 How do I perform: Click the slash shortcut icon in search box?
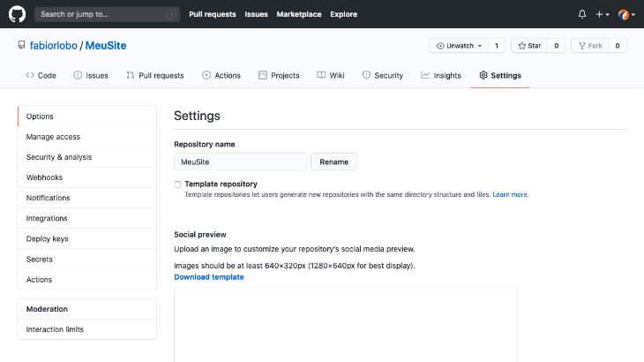pos(171,14)
